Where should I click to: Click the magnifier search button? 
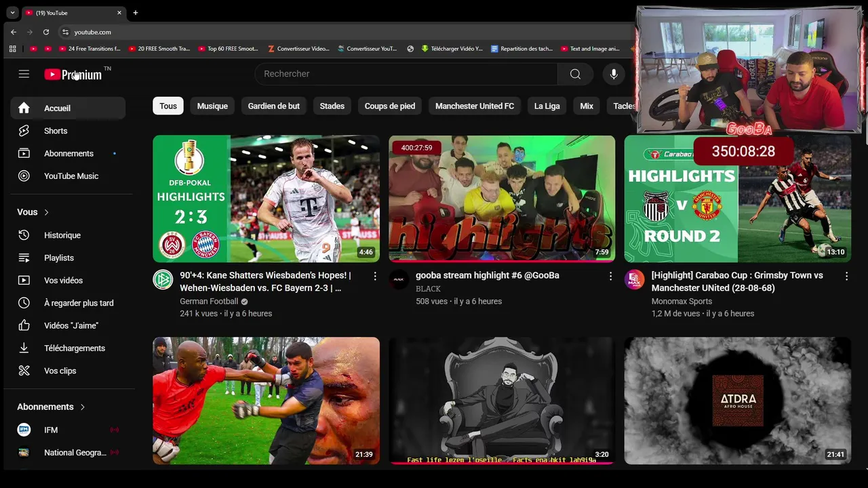tap(575, 74)
